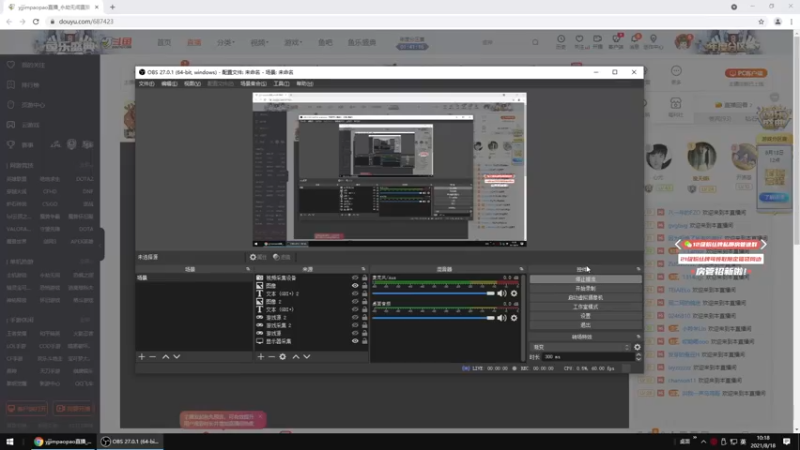
Task: Toggle visibility of the 图像 source
Action: click(355, 286)
